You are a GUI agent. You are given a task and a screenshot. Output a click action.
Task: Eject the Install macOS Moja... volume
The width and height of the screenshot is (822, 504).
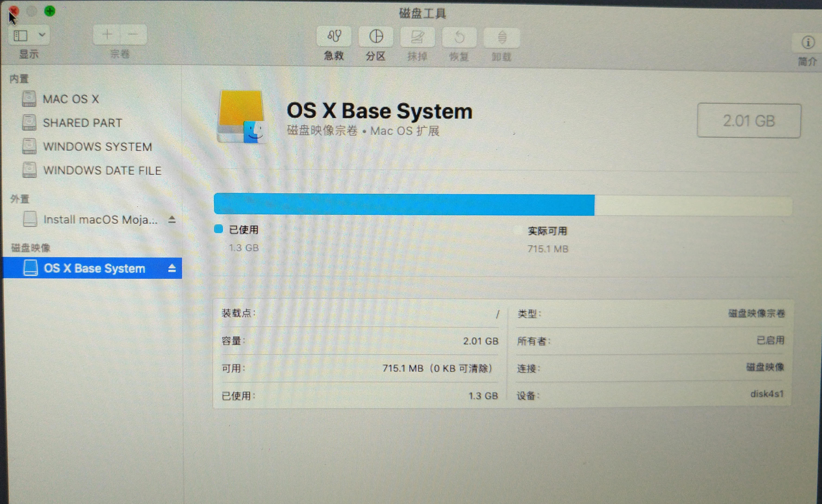[x=172, y=219]
